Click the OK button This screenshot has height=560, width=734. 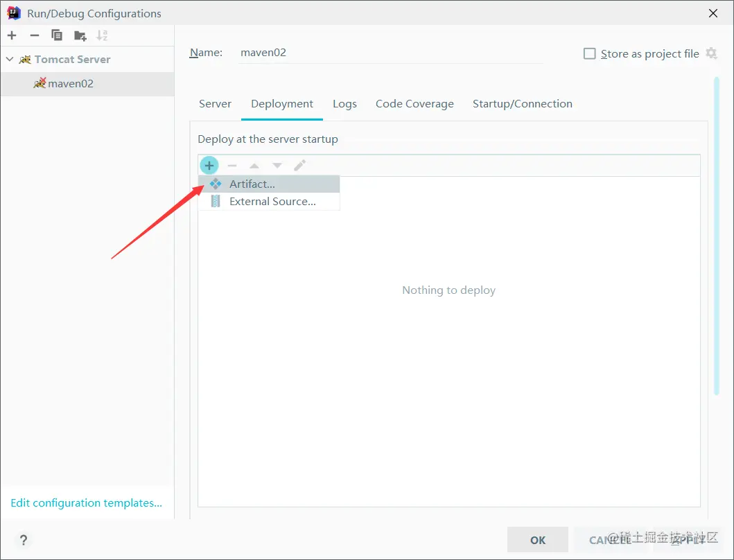click(537, 540)
